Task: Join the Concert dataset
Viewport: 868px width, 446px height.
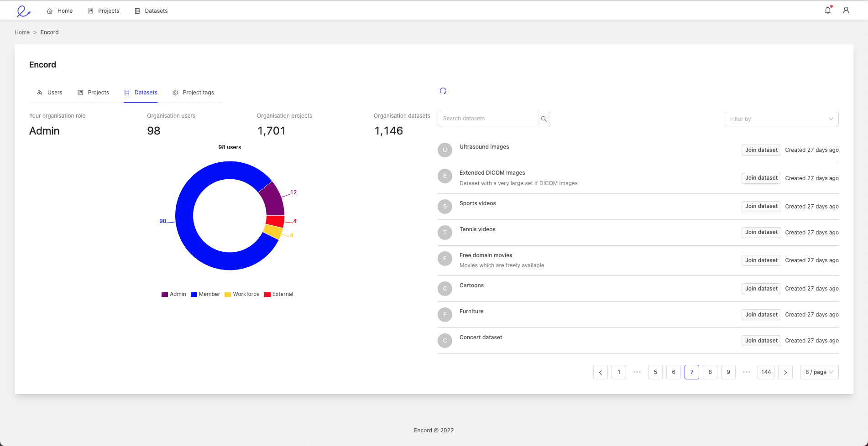Action: point(761,341)
